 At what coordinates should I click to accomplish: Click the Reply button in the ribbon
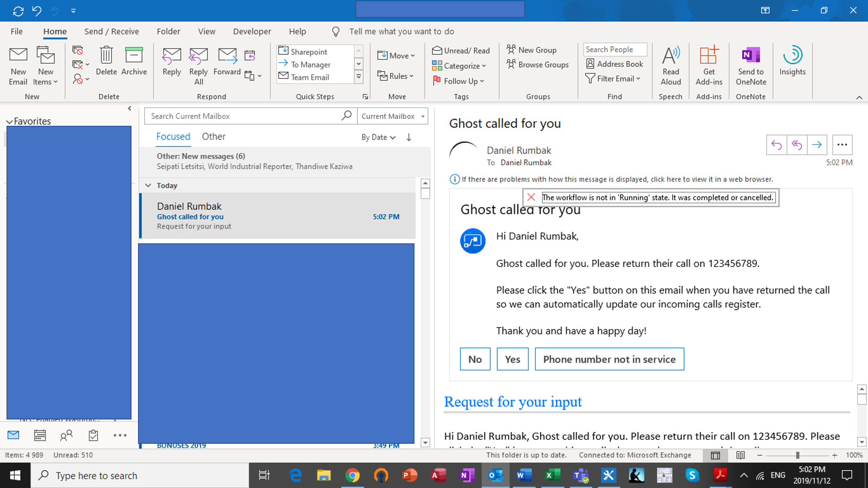coord(172,60)
